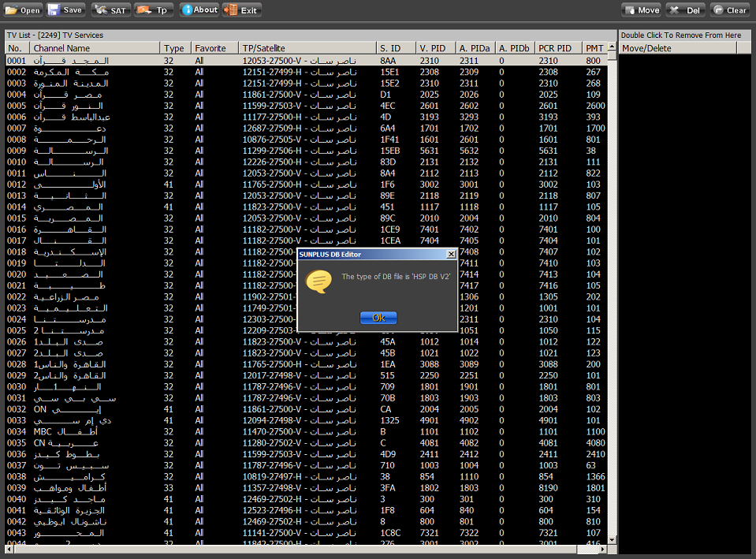Select channel row 0043
This screenshot has height=559, width=756.
pyautogui.click(x=306, y=533)
